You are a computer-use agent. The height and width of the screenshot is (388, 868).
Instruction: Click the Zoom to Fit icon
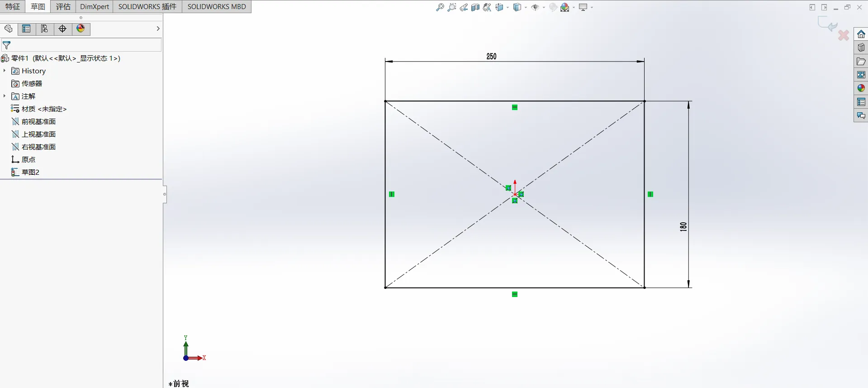pyautogui.click(x=440, y=7)
